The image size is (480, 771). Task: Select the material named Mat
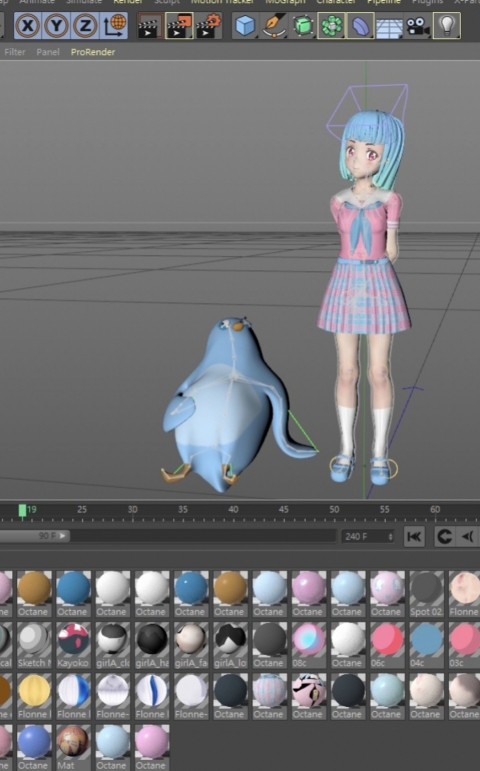click(x=73, y=746)
